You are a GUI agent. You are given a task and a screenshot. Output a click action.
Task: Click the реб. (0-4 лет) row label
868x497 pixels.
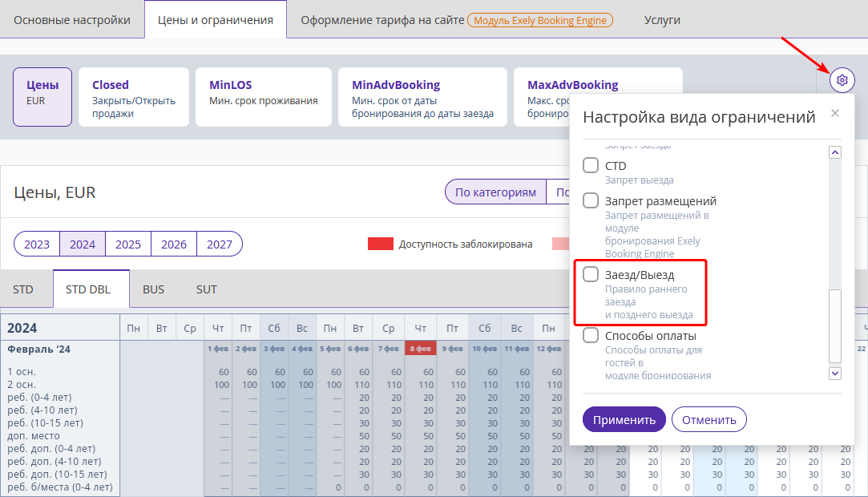(39, 398)
